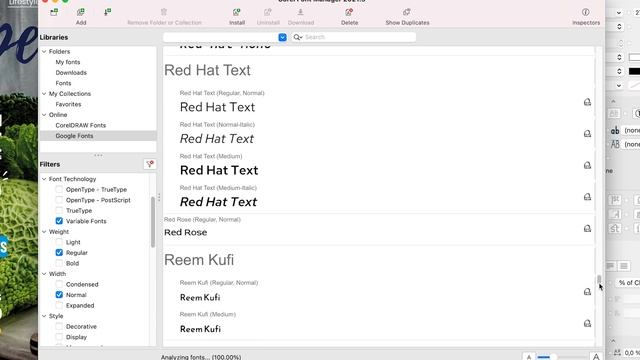This screenshot has height=360, width=640.
Task: Collapse the My Collections section
Action: [x=44, y=93]
